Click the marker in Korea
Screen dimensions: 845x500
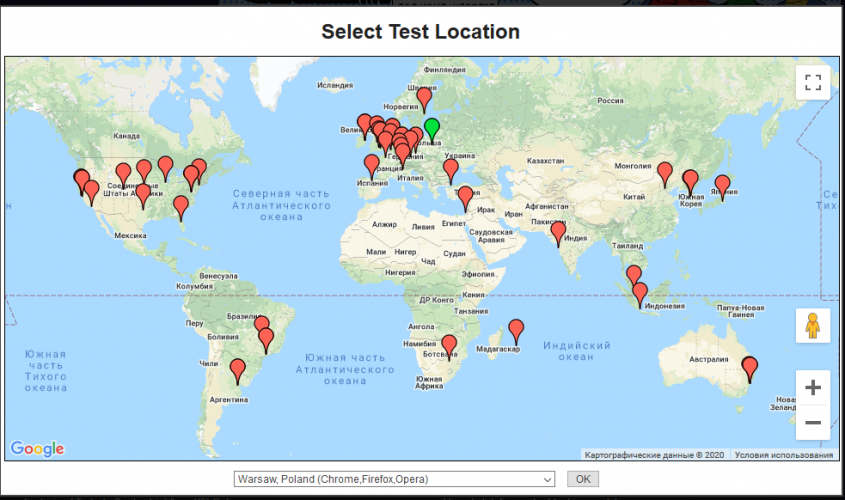tap(690, 181)
